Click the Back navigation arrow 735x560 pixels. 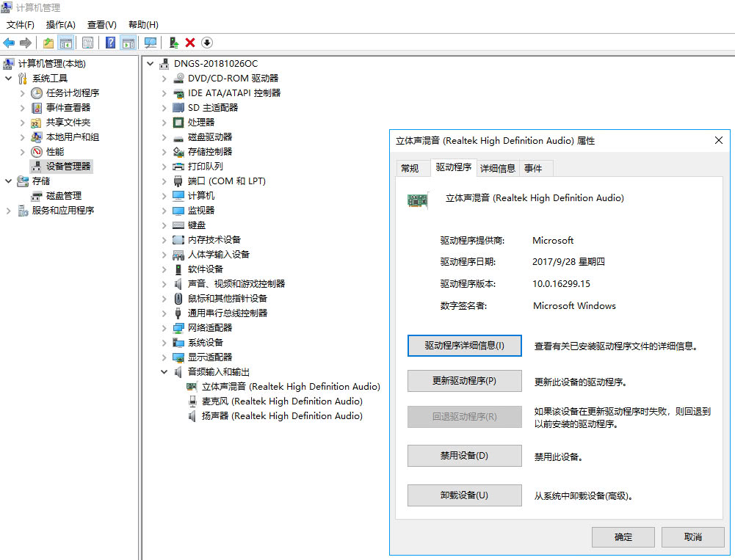[9, 42]
